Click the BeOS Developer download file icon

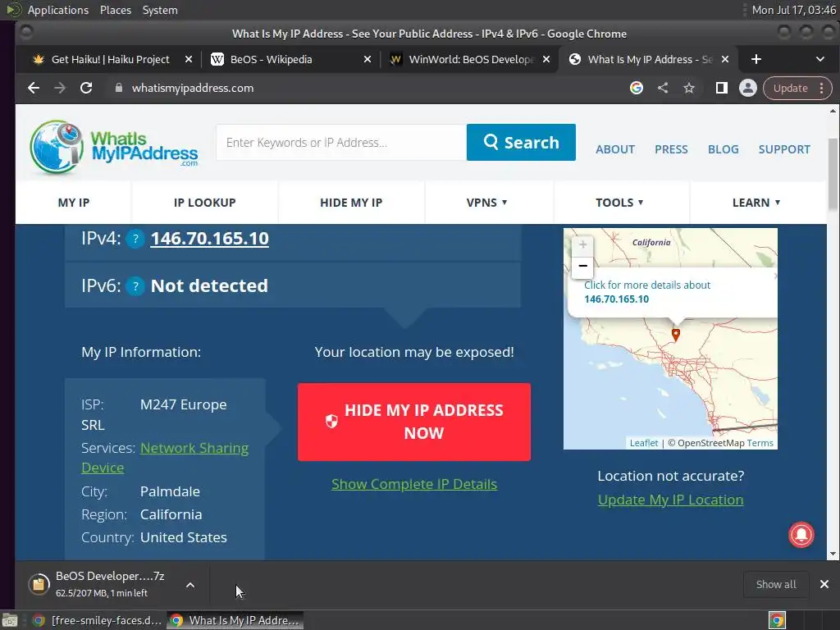coord(39,584)
